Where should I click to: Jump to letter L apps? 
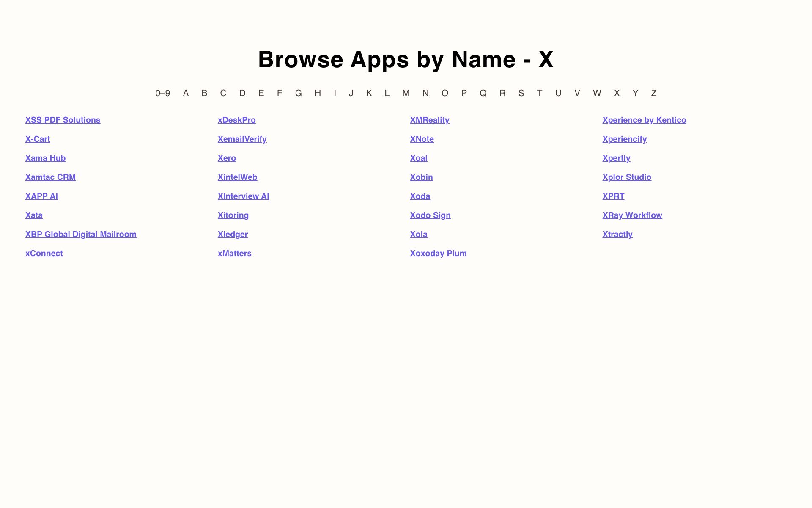click(387, 93)
